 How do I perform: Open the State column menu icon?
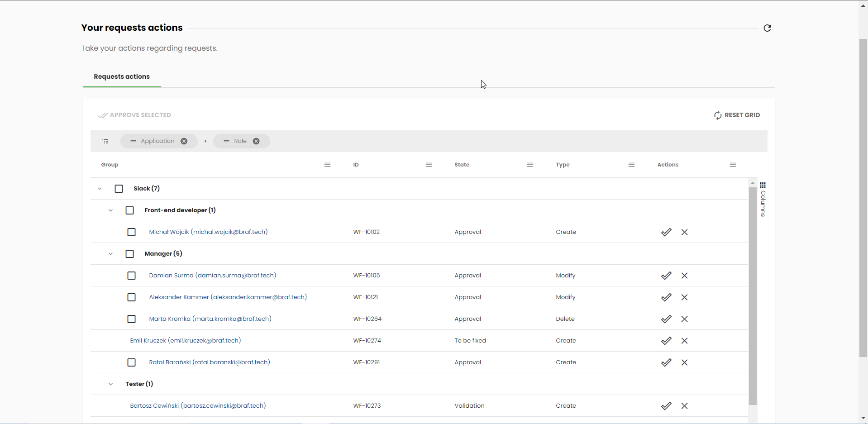tap(530, 165)
